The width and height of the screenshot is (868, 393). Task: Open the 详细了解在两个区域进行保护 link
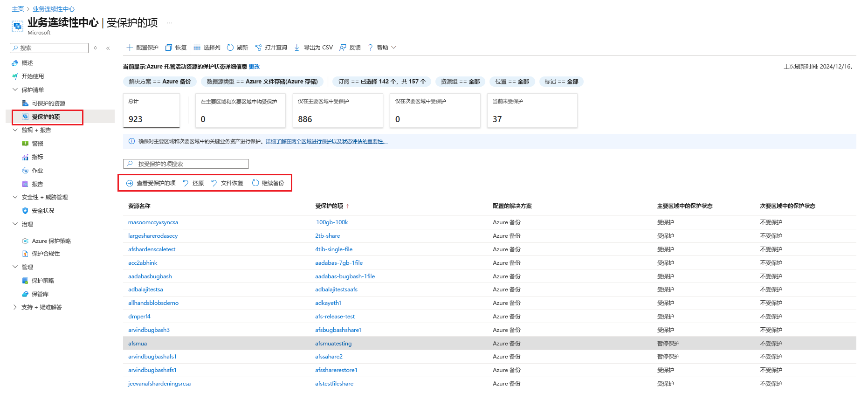tap(326, 141)
